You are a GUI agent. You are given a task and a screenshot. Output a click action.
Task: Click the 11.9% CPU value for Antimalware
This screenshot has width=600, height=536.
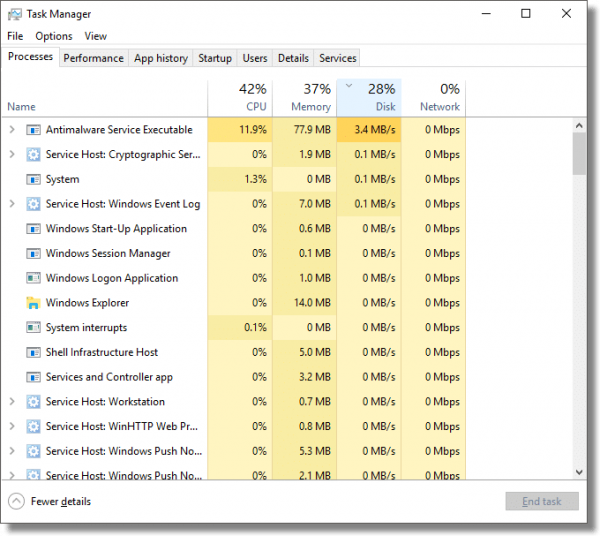[x=253, y=130]
